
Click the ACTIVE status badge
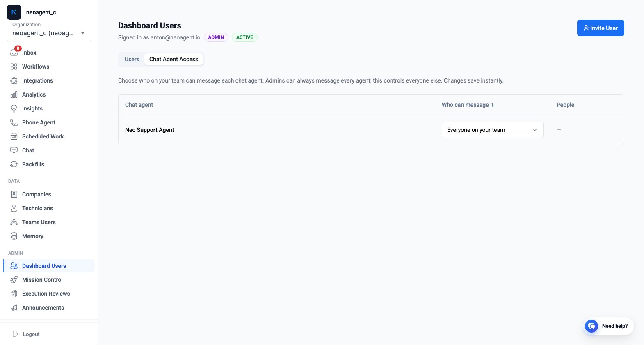click(244, 37)
